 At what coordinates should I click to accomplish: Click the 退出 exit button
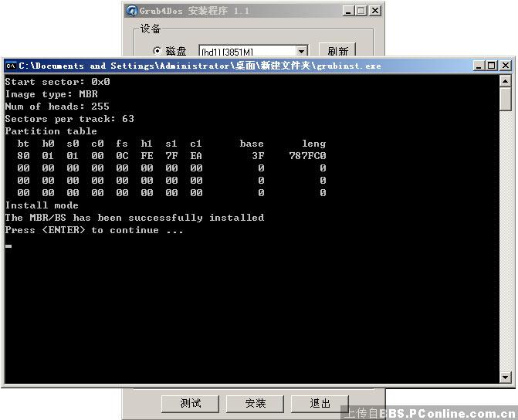pos(320,403)
